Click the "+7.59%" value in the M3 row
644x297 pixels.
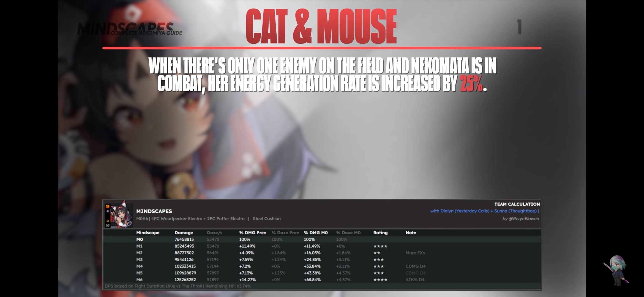[x=246, y=260]
